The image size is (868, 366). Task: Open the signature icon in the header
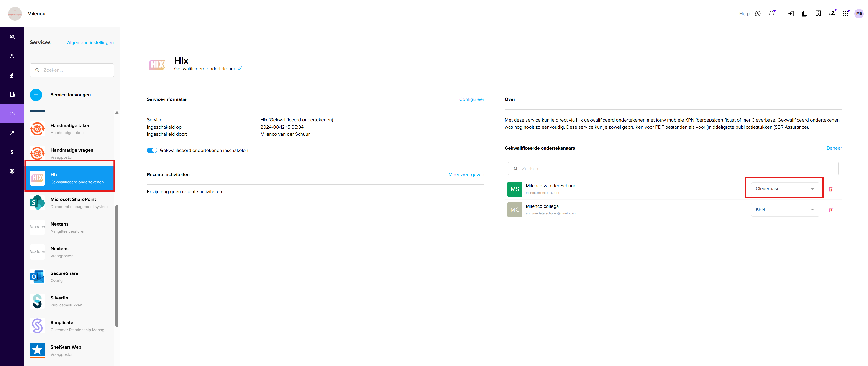click(x=832, y=13)
